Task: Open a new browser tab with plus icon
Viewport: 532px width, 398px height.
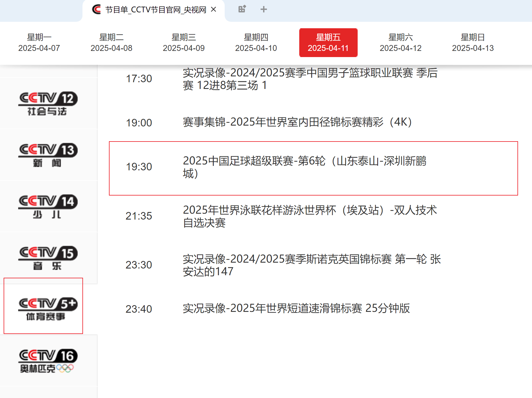Action: [x=263, y=10]
